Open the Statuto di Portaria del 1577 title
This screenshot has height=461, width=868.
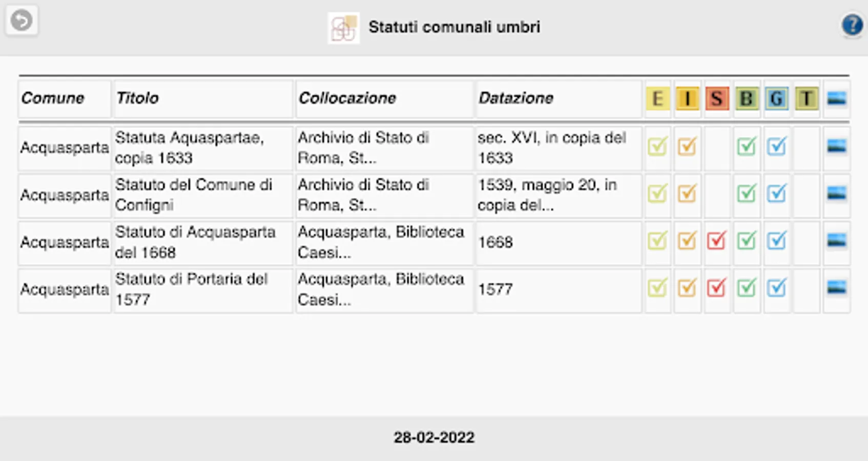tap(191, 289)
